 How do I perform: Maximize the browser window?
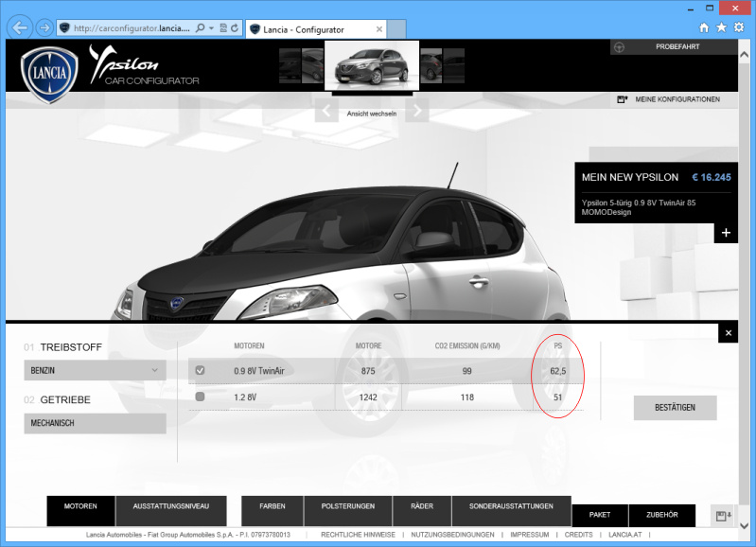point(710,9)
